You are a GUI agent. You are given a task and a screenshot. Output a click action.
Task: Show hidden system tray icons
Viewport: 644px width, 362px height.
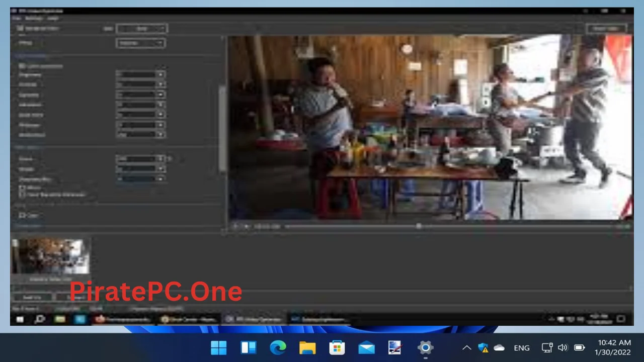[x=466, y=347]
